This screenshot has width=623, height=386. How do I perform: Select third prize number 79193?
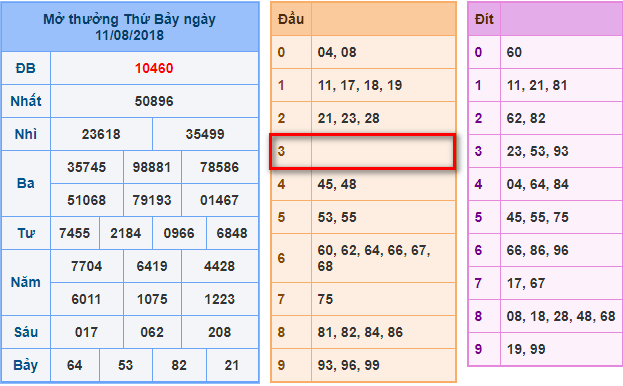click(152, 200)
